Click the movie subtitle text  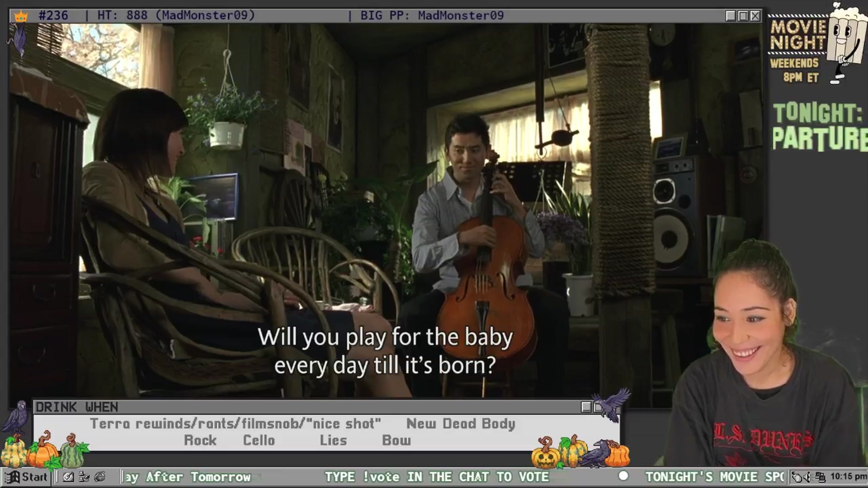pos(385,351)
